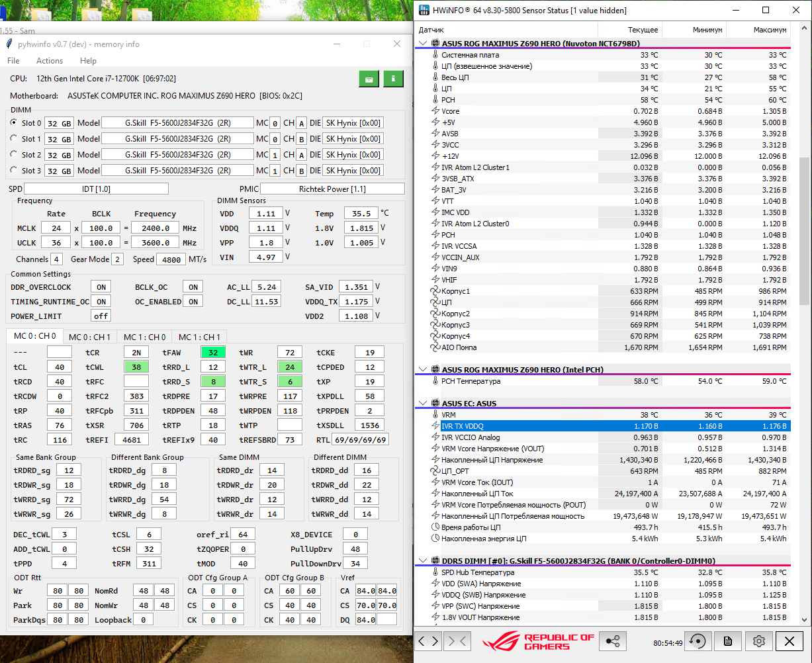
Task: Click fan icon beside ЦП_OPT
Action: pyautogui.click(x=435, y=471)
